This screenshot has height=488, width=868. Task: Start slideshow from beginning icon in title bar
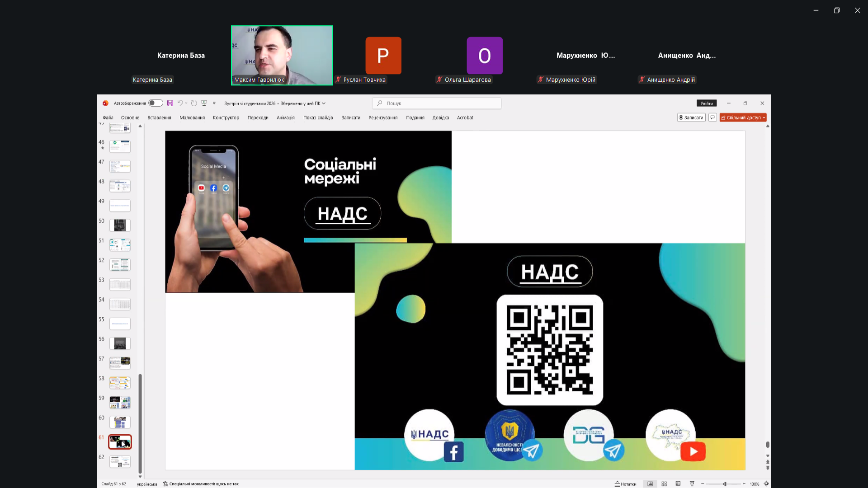(x=204, y=103)
